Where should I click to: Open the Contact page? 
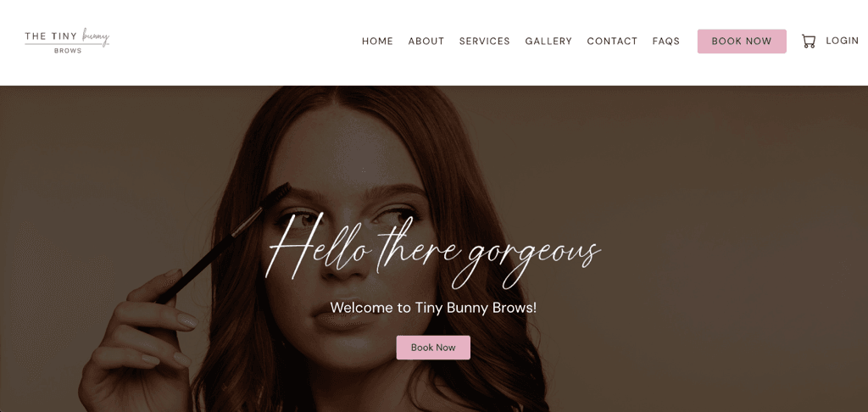click(612, 41)
